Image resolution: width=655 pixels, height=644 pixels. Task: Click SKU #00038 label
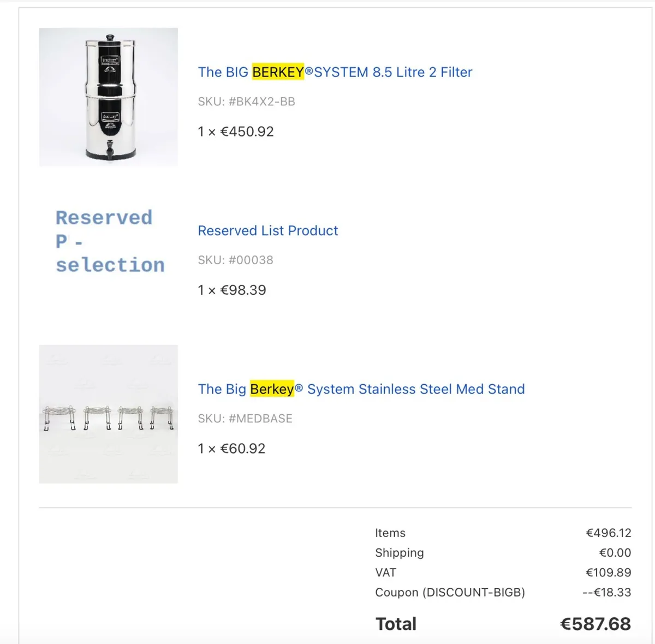point(236,260)
